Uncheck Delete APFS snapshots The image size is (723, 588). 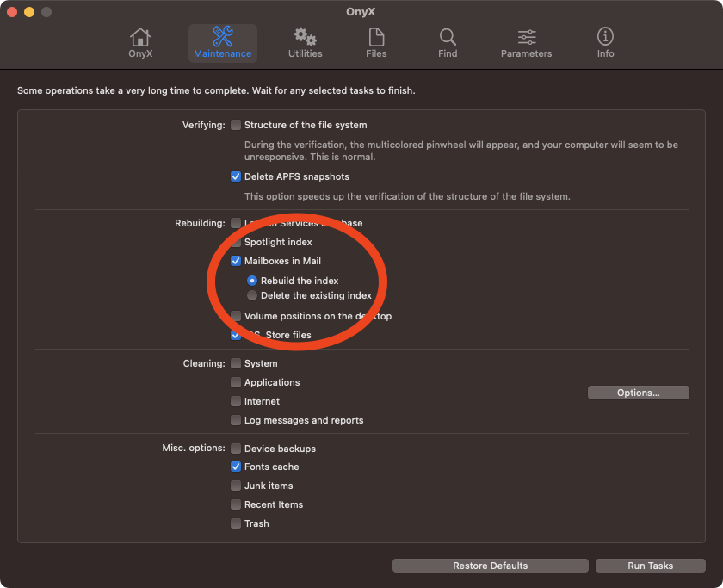click(236, 176)
